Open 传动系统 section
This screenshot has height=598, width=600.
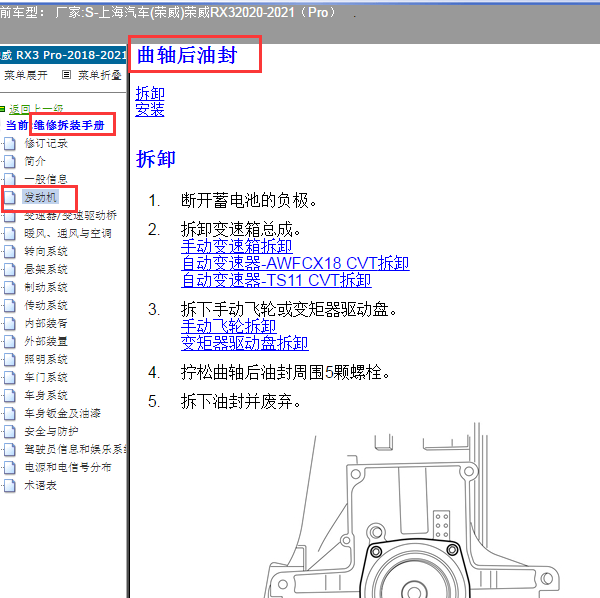pyautogui.click(x=46, y=305)
